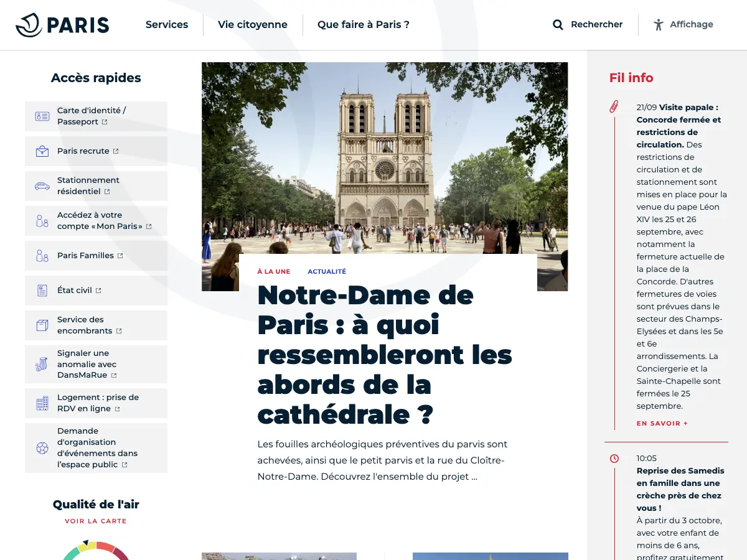Open the Vie citoyenne menu
Viewport: 747px width, 560px height.
coord(253,25)
